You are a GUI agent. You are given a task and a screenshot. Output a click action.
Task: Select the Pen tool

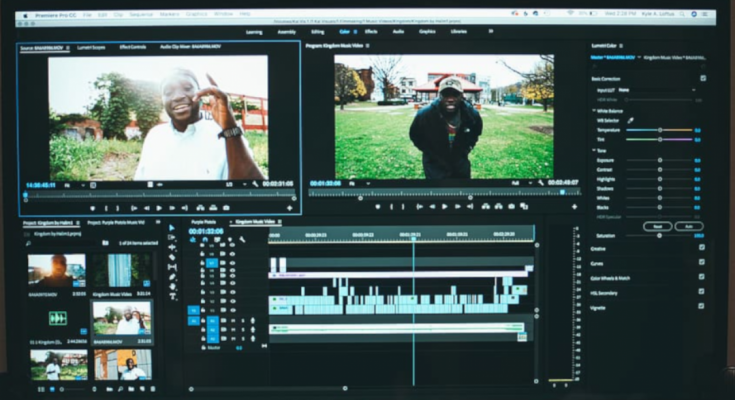pyautogui.click(x=172, y=277)
